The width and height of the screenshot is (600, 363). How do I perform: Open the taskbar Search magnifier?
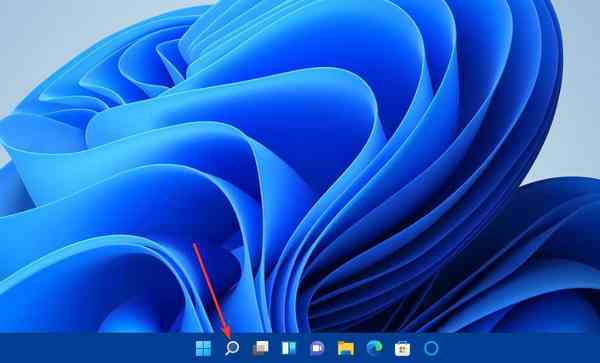(x=232, y=348)
